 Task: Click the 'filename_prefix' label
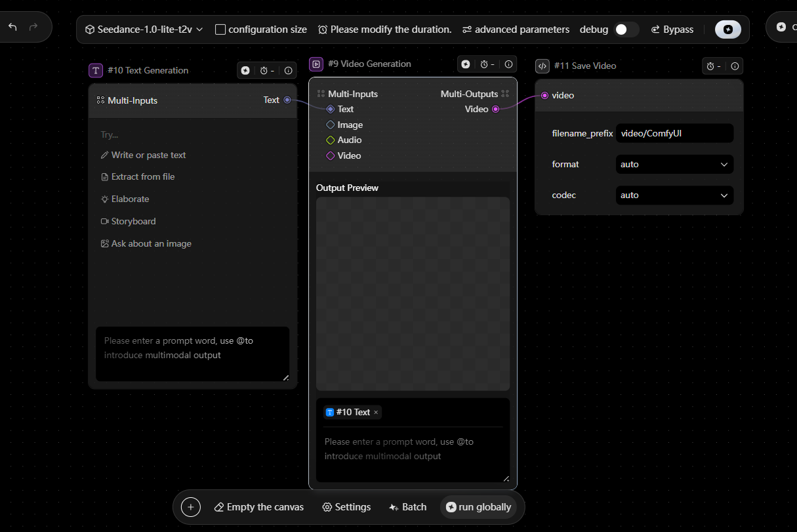point(582,133)
